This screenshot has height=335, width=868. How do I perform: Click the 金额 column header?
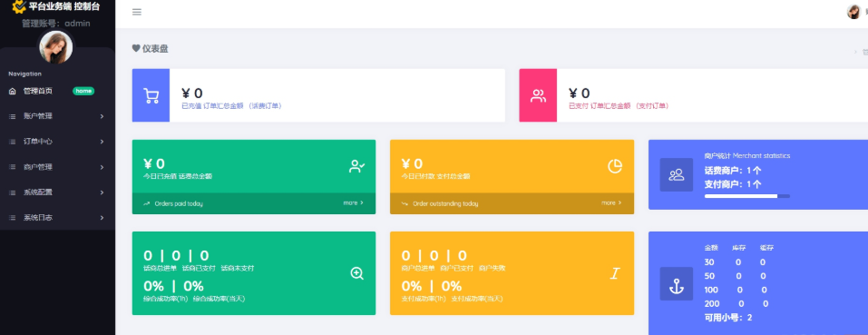click(711, 248)
